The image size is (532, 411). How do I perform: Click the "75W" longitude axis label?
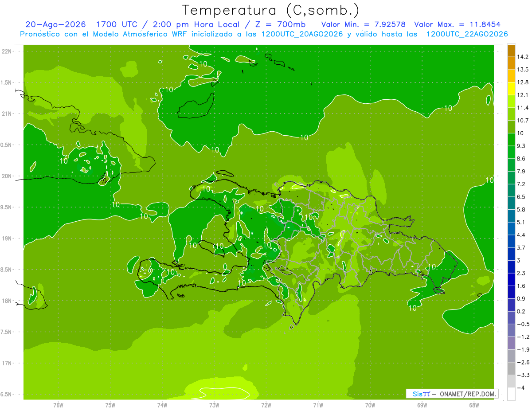(110, 405)
